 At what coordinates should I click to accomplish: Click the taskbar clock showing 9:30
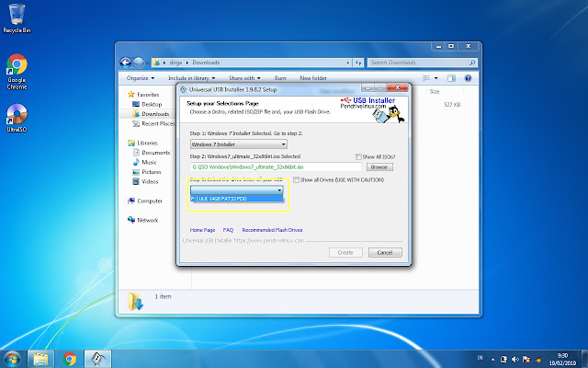[x=562, y=360]
